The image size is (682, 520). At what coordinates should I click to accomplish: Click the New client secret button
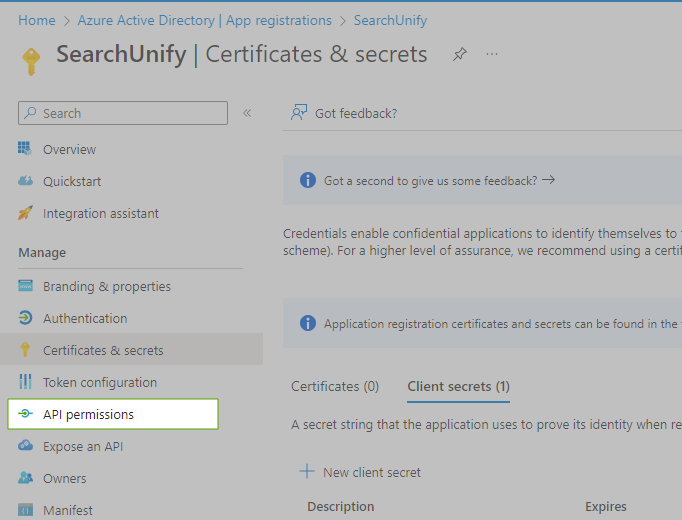[361, 472]
